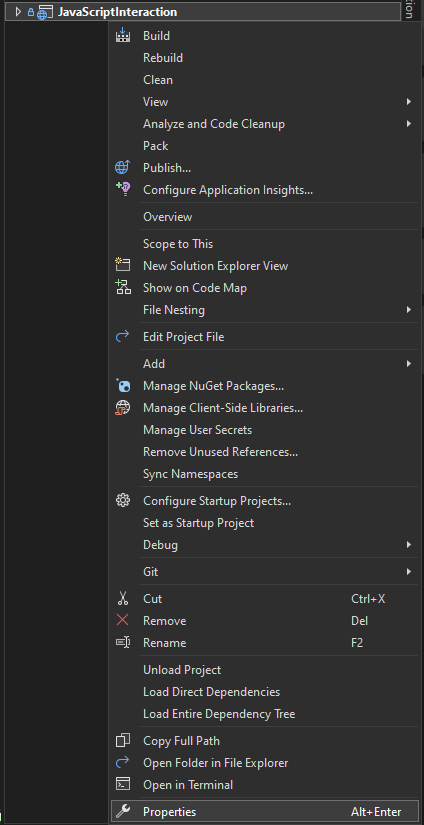Select the Cut menu entry
Image resolution: width=424 pixels, height=825 pixels.
[x=265, y=599]
